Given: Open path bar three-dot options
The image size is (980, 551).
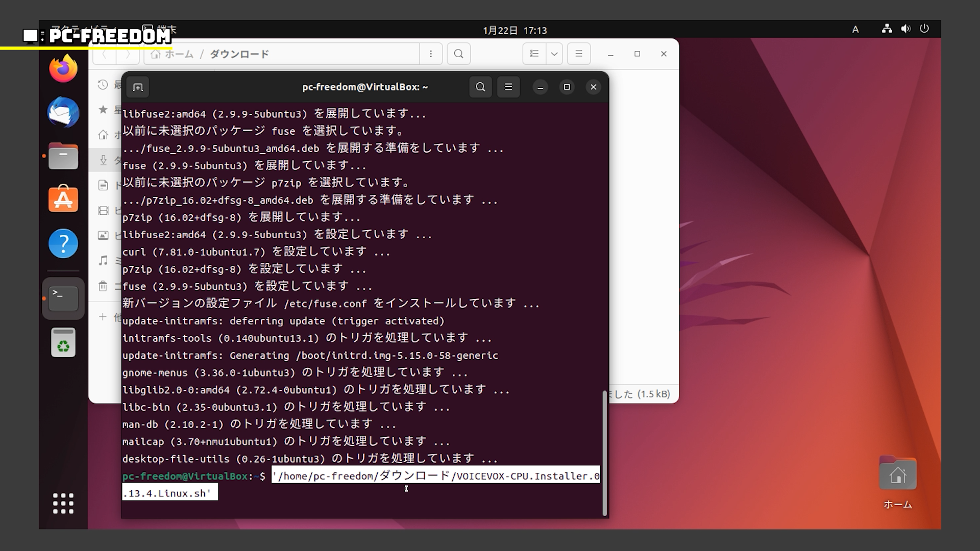Looking at the screenshot, I should point(431,54).
